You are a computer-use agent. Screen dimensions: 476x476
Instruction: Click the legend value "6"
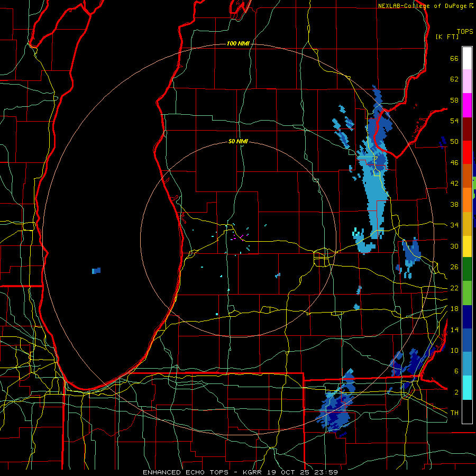click(456, 371)
